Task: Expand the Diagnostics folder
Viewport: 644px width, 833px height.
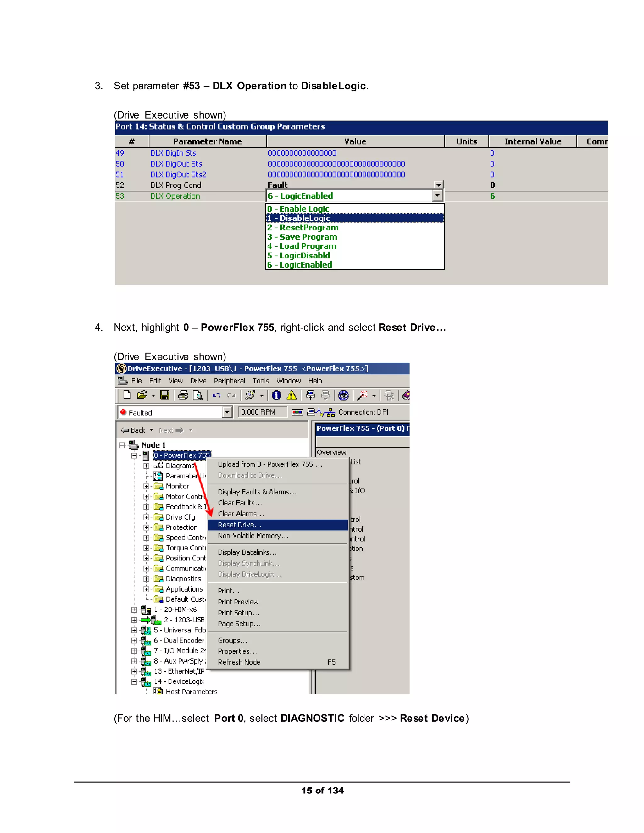Action: (x=146, y=579)
